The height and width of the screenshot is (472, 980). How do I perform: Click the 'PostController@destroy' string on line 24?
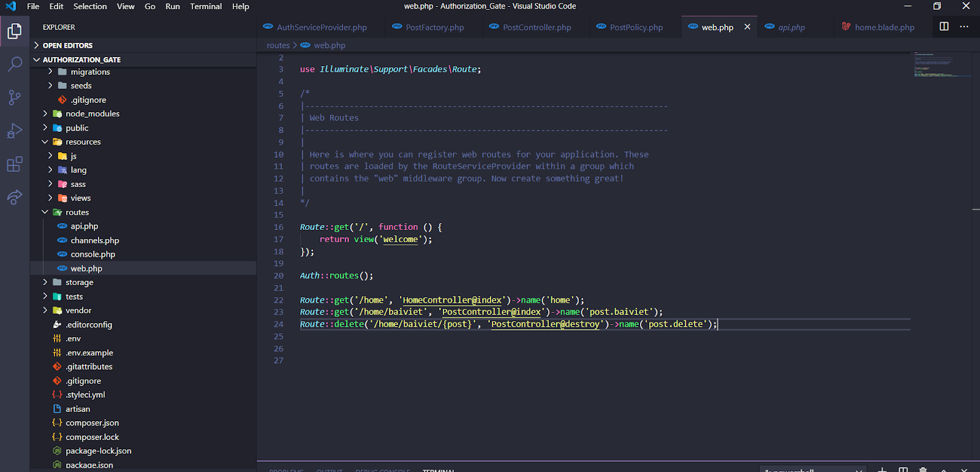tap(545, 324)
